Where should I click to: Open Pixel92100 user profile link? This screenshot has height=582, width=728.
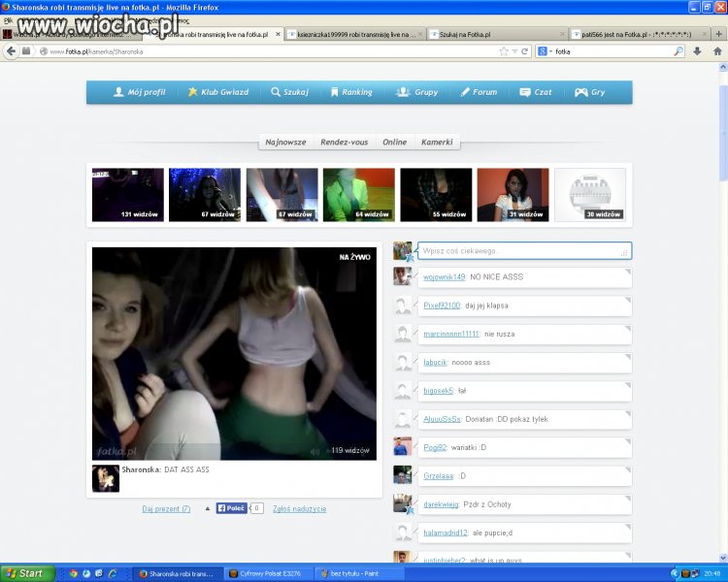tap(442, 306)
